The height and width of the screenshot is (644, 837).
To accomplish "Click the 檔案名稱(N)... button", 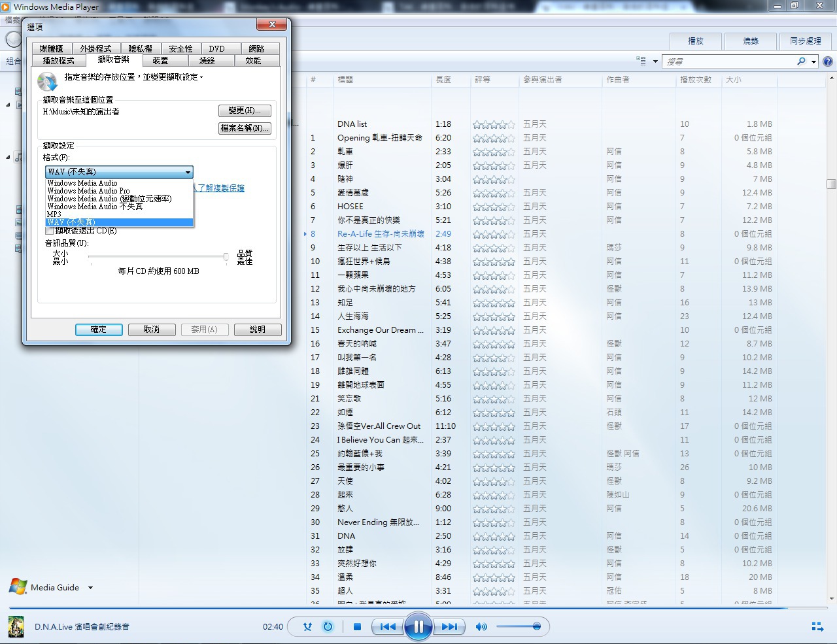I will coord(245,128).
